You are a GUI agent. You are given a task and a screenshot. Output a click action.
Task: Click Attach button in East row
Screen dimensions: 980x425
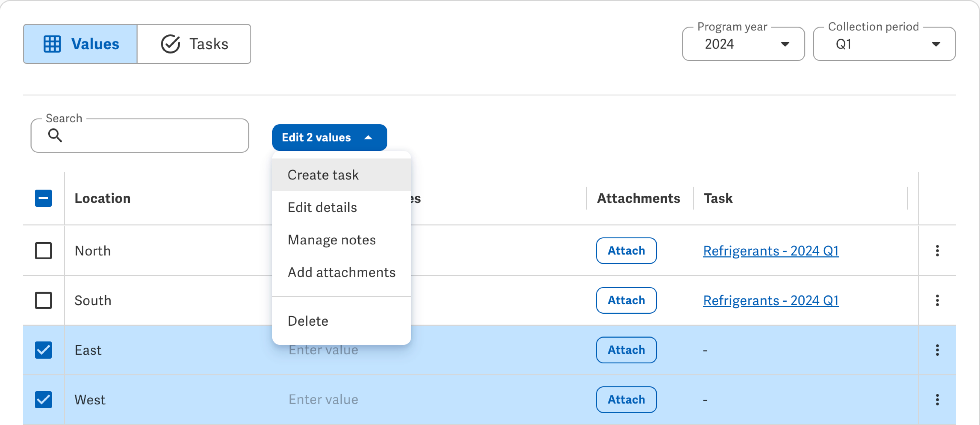pos(626,350)
